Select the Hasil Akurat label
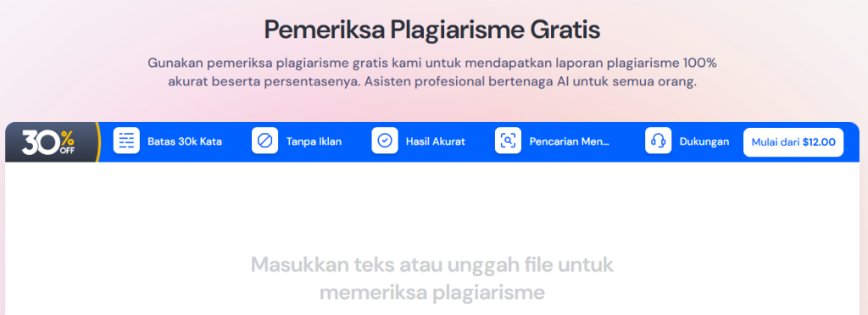 click(x=436, y=141)
